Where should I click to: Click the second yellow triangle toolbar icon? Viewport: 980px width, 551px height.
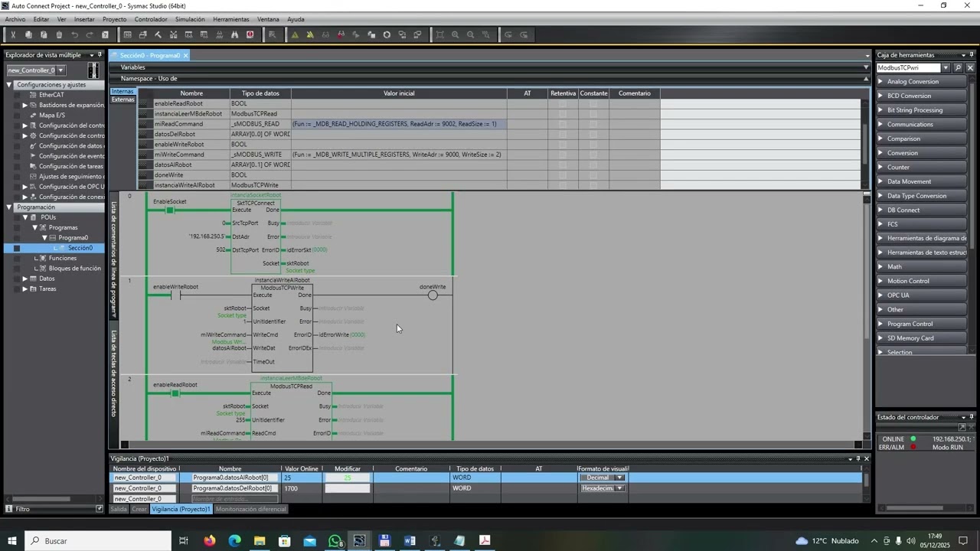pyautogui.click(x=310, y=34)
